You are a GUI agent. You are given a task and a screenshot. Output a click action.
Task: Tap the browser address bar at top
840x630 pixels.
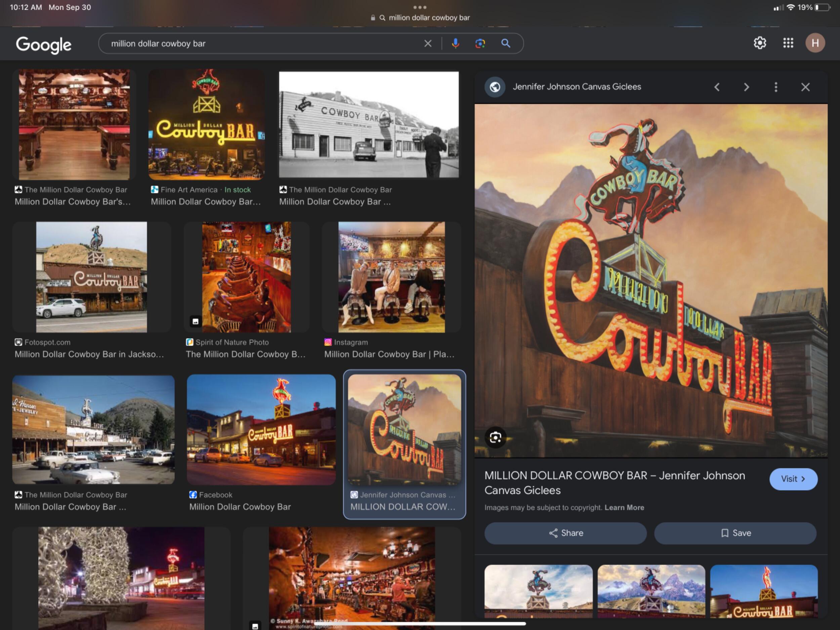[x=420, y=17]
